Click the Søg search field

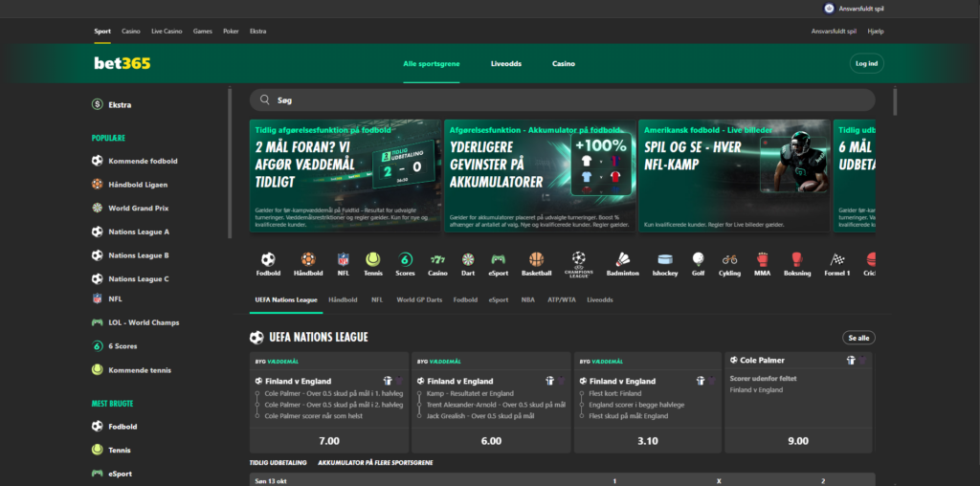563,99
